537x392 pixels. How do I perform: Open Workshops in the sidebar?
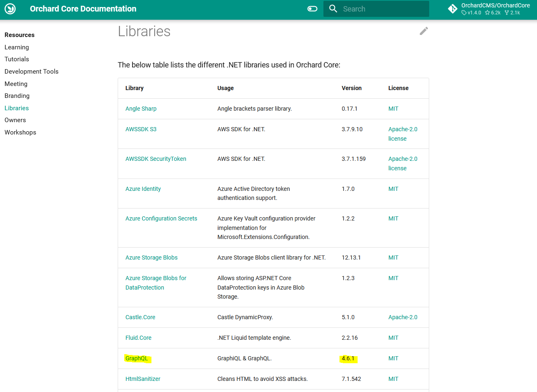[x=21, y=132]
